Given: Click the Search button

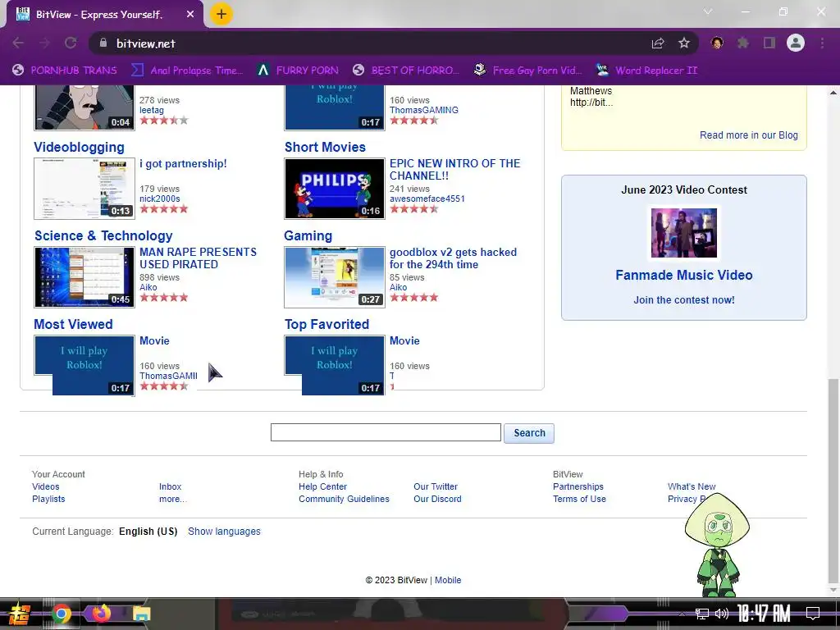Looking at the screenshot, I should coord(529,433).
